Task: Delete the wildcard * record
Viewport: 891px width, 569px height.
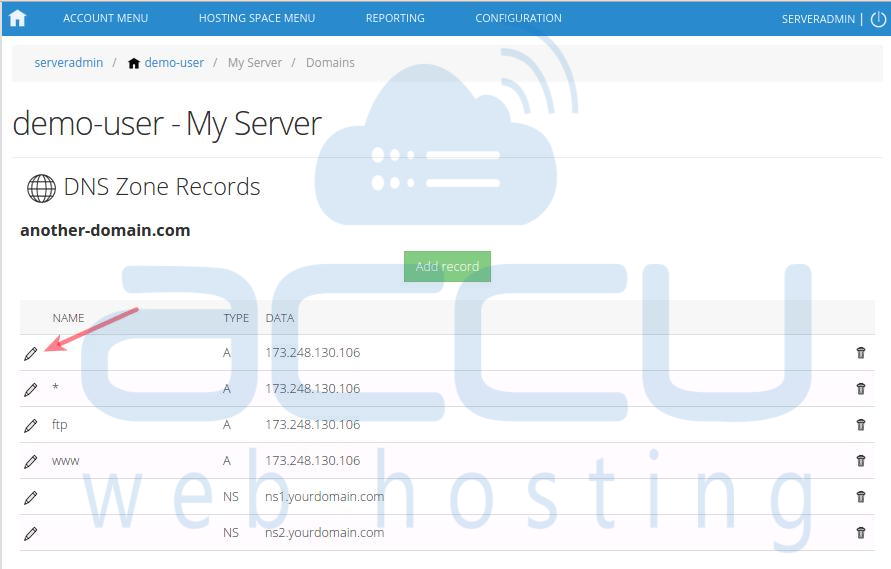Action: [x=860, y=389]
